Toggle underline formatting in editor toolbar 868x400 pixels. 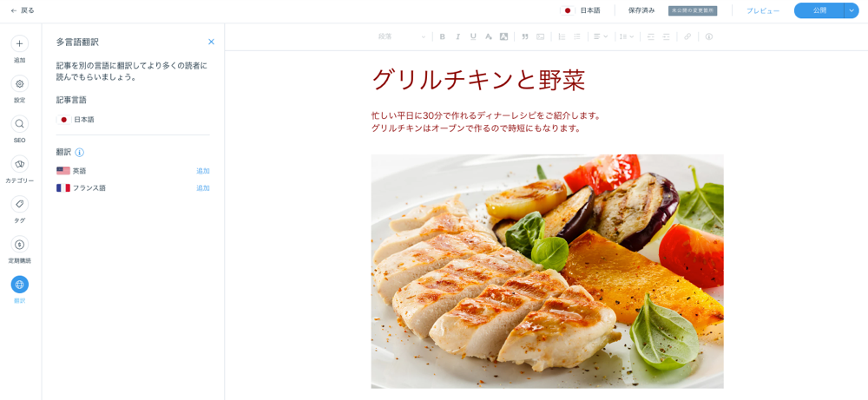473,36
